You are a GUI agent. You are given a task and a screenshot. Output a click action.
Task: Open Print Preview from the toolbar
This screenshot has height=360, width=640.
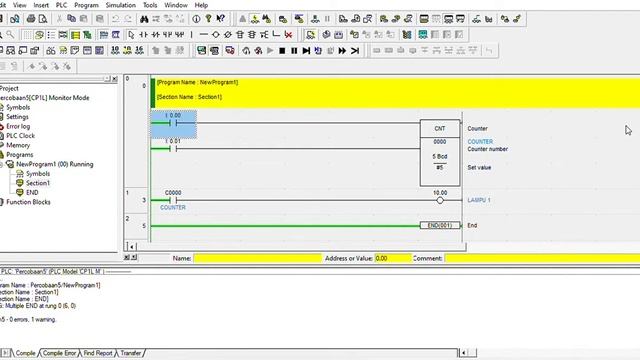pos(42,19)
